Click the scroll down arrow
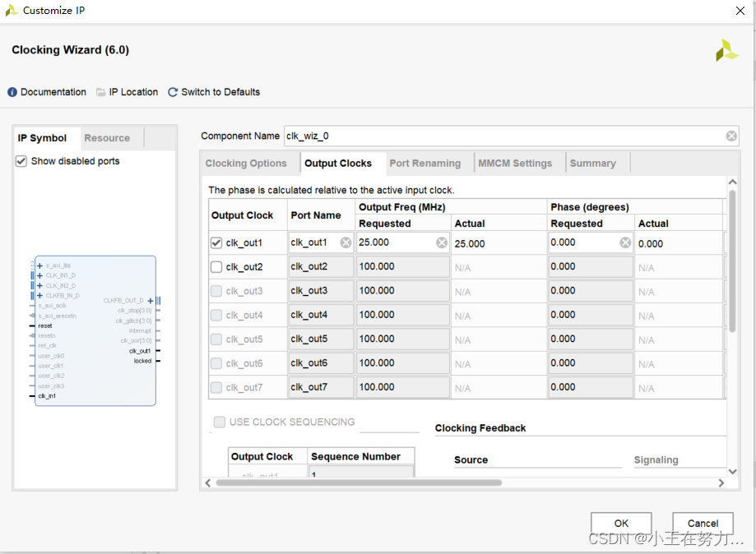756x554 pixels. pos(732,472)
